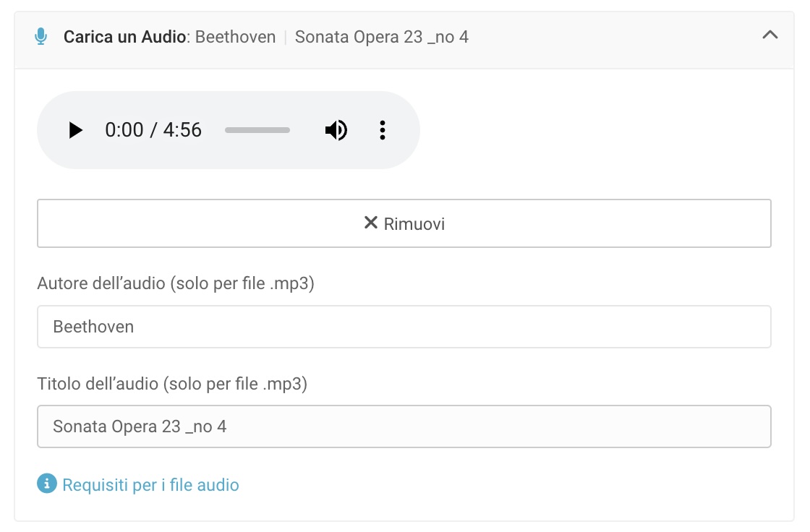Click Beethoven text in panel header
The width and height of the screenshot is (810, 532).
235,37
